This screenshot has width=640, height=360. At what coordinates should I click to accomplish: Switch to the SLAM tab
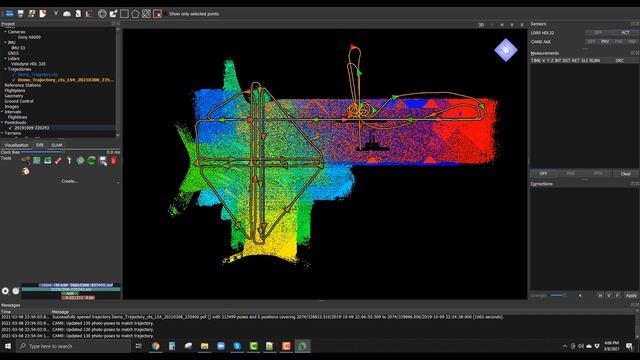pyautogui.click(x=57, y=145)
